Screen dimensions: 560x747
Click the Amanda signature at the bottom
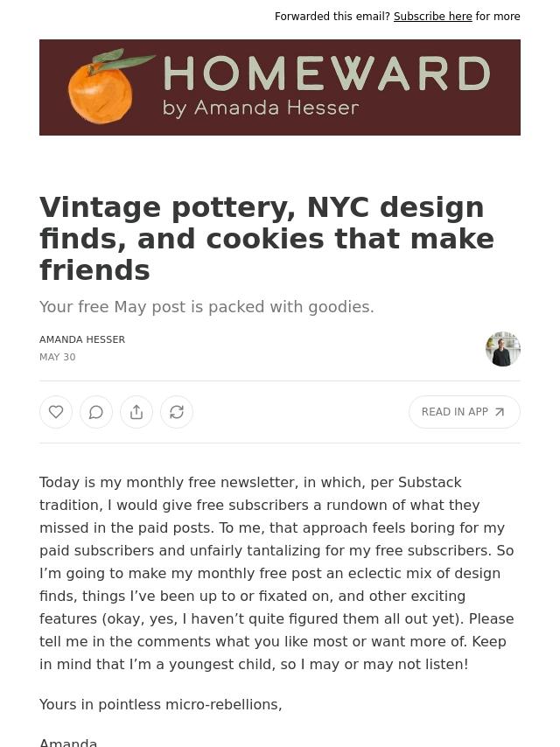(x=68, y=742)
